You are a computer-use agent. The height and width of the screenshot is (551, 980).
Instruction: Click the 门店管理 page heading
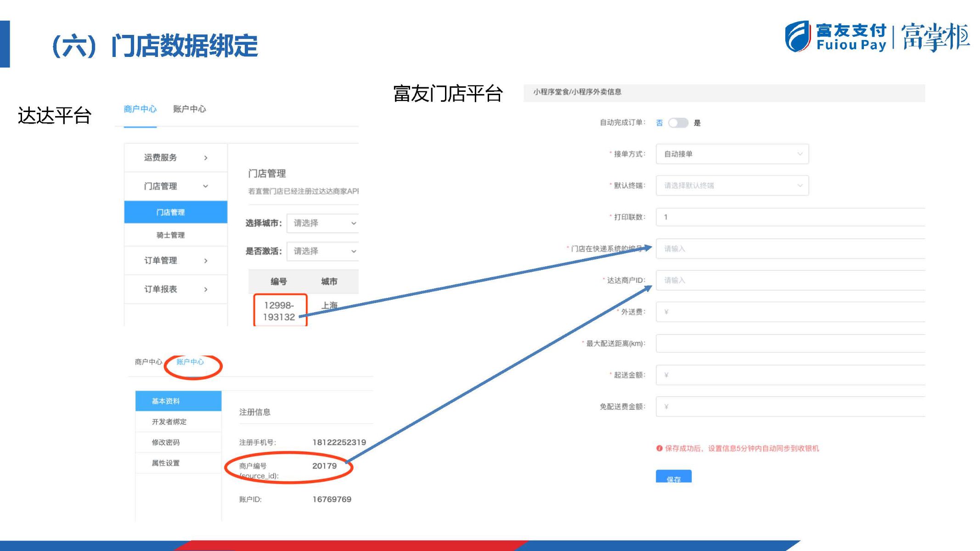point(267,173)
